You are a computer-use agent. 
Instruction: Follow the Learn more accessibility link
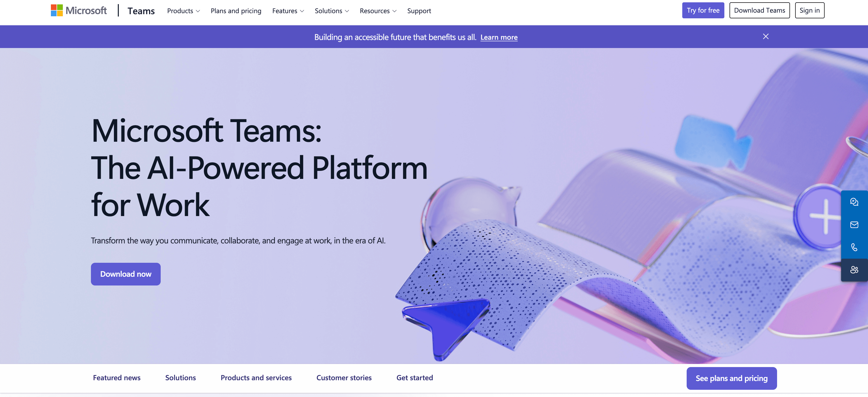click(x=499, y=37)
